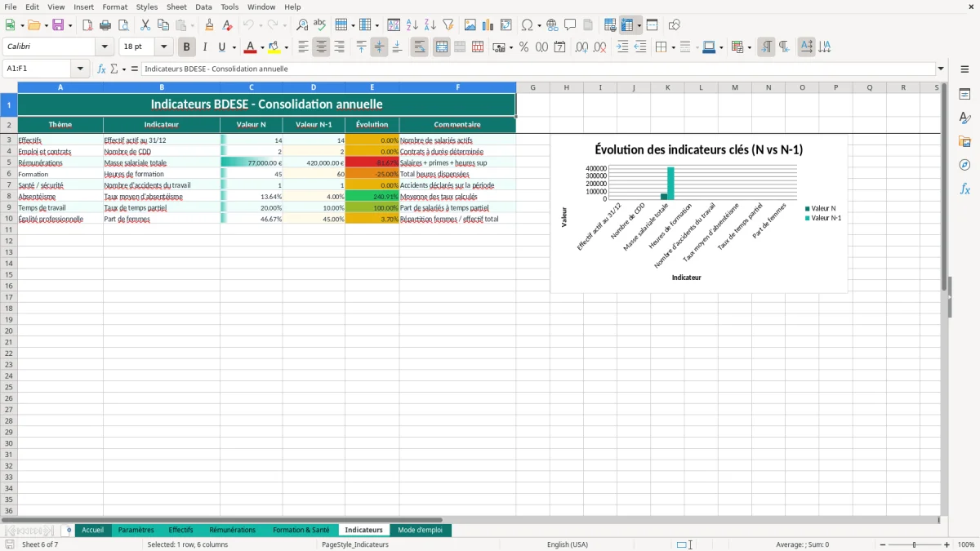Click the Copy icon
The width and height of the screenshot is (980, 551).
tap(163, 25)
